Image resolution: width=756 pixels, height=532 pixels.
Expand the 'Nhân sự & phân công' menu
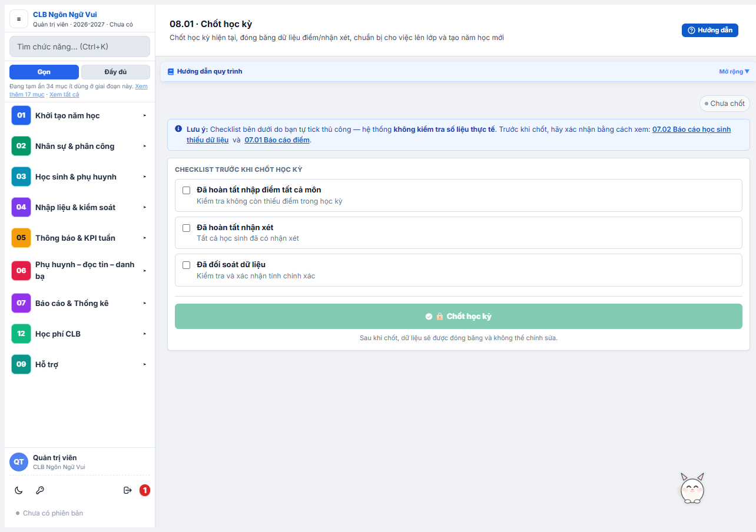[x=79, y=146]
